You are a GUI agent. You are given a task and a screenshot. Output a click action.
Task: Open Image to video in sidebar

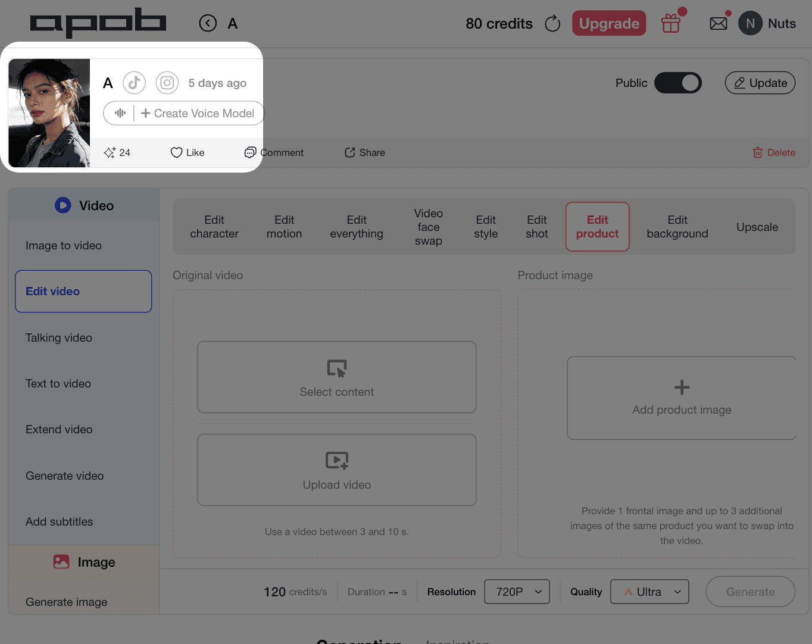(x=83, y=245)
